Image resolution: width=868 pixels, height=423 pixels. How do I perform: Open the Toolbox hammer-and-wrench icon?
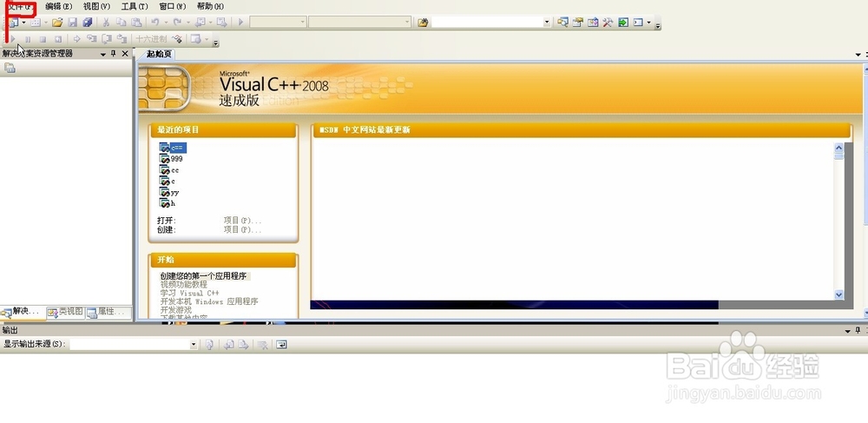click(608, 23)
